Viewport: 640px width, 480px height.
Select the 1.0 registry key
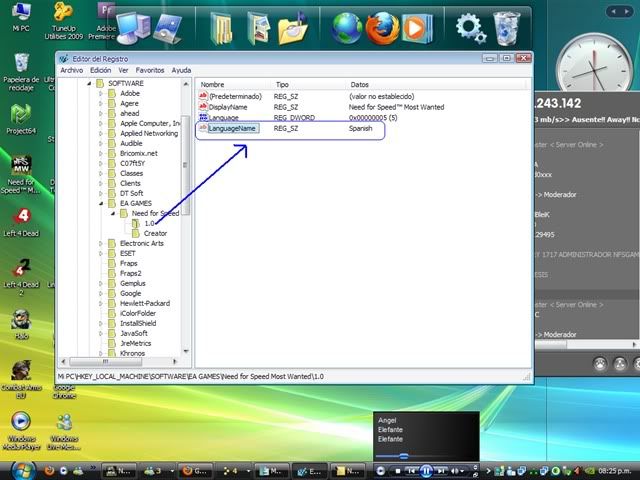[x=149, y=223]
